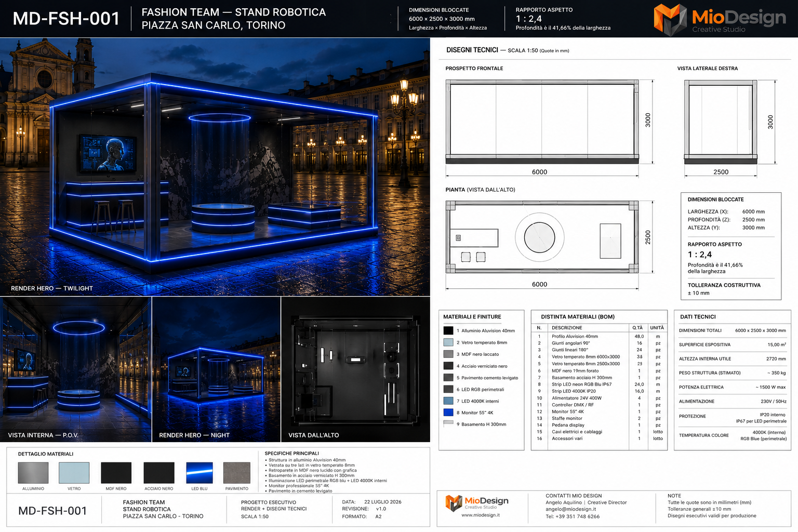The width and height of the screenshot is (798, 532).
Task: Click the alimentazione value 230V / 50Hz
Action: [774, 401]
